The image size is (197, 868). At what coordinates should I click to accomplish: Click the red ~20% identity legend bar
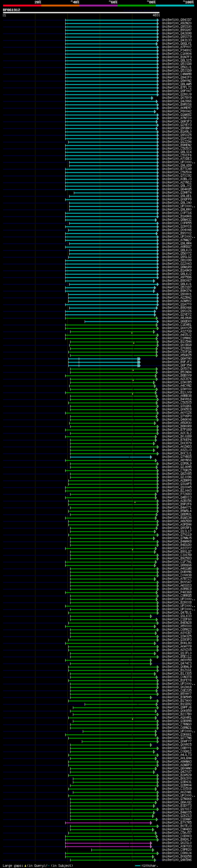tap(22, 6)
